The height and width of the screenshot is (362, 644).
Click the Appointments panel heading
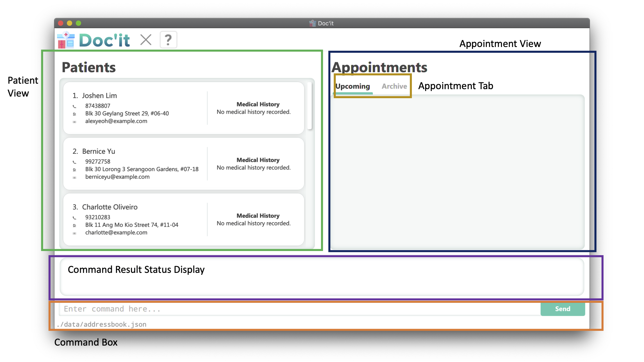[x=379, y=67]
